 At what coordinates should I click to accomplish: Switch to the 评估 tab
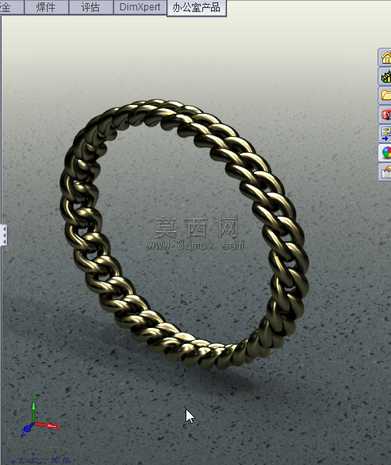coord(91,7)
